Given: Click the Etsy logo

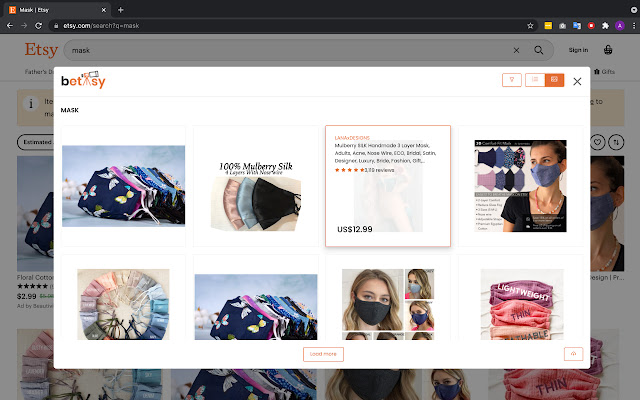Looking at the screenshot, I should point(41,50).
